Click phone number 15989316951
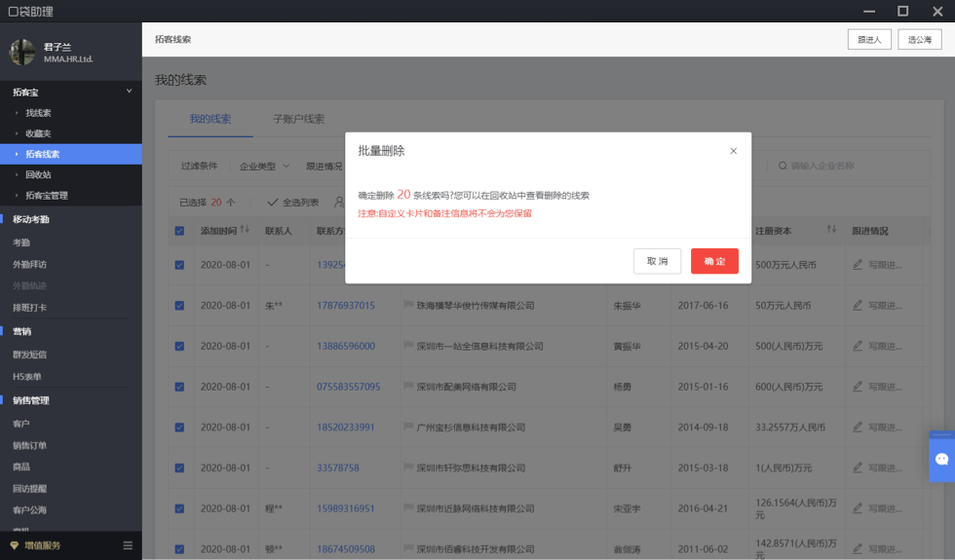The image size is (955, 560). coord(345,508)
